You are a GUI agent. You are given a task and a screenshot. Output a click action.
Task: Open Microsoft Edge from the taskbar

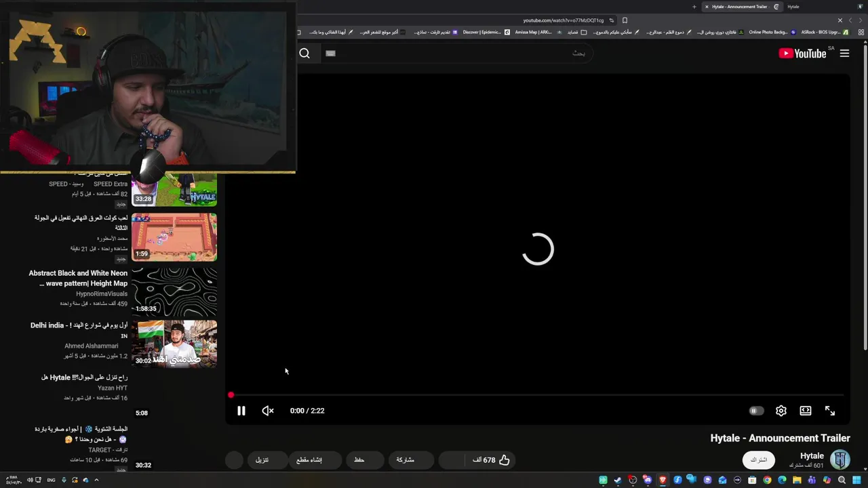[782, 480]
